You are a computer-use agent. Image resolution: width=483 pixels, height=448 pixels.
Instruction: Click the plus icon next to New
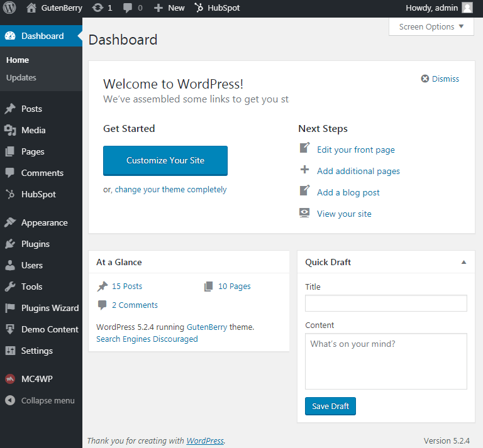[x=158, y=8]
